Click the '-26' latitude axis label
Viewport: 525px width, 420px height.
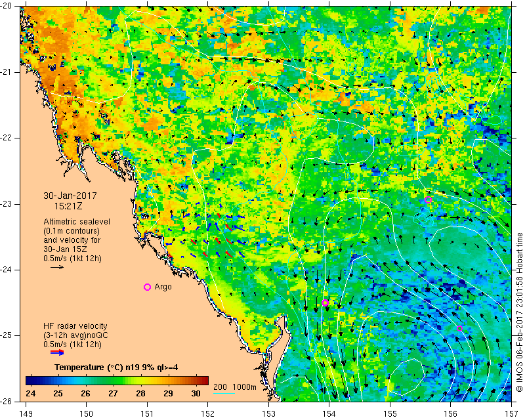click(6, 402)
